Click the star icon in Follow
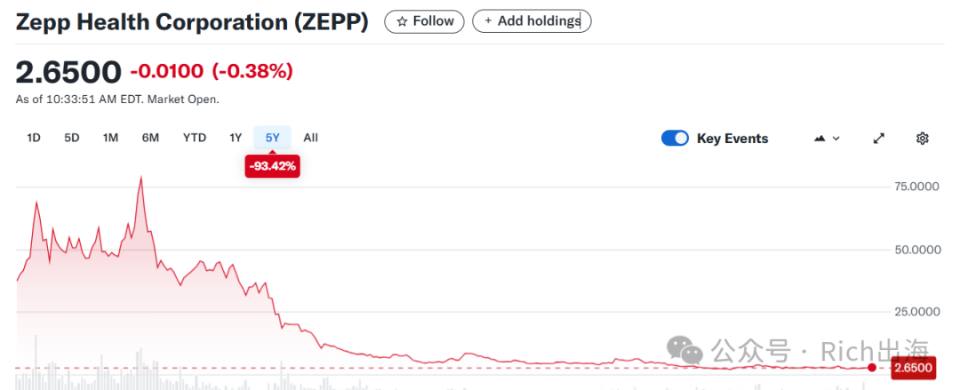Screen dimensions: 960x390 pos(402,21)
